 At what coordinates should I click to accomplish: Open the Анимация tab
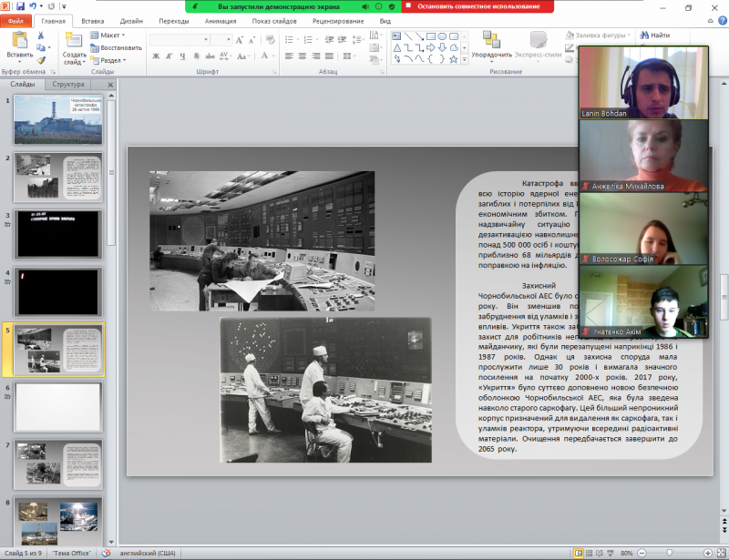pos(221,21)
